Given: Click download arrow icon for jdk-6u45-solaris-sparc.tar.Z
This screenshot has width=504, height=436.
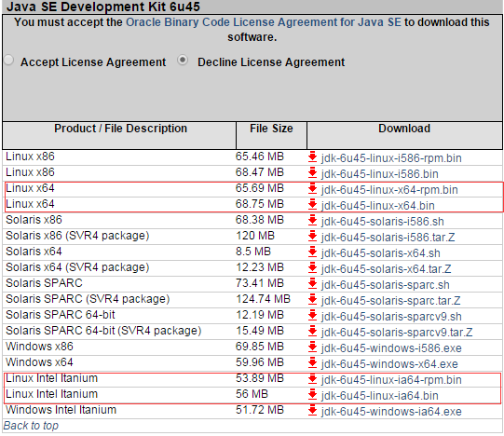Looking at the screenshot, I should pos(312,299).
